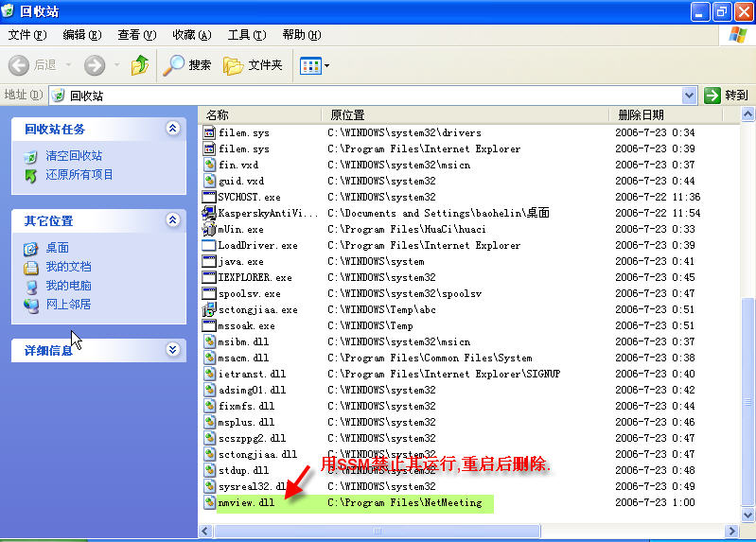756x542 pixels.
Task: Click the Go (转到) button
Action: coord(726,96)
